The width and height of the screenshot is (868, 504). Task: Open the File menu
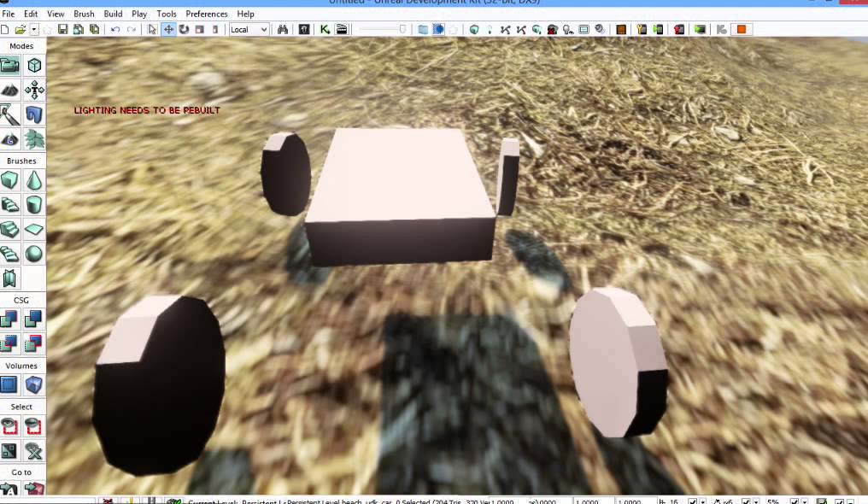(x=9, y=14)
